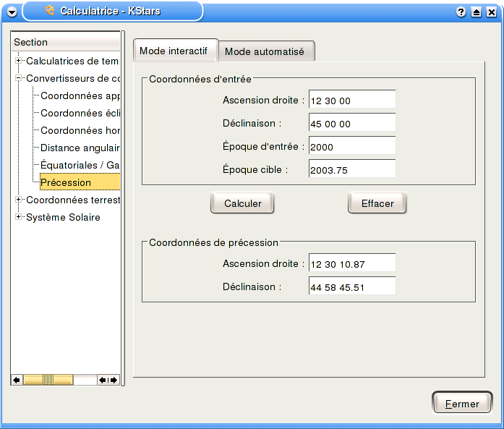504x429 pixels.
Task: Select the Équatoriales / Galactiques tree entry
Action: (x=80, y=165)
